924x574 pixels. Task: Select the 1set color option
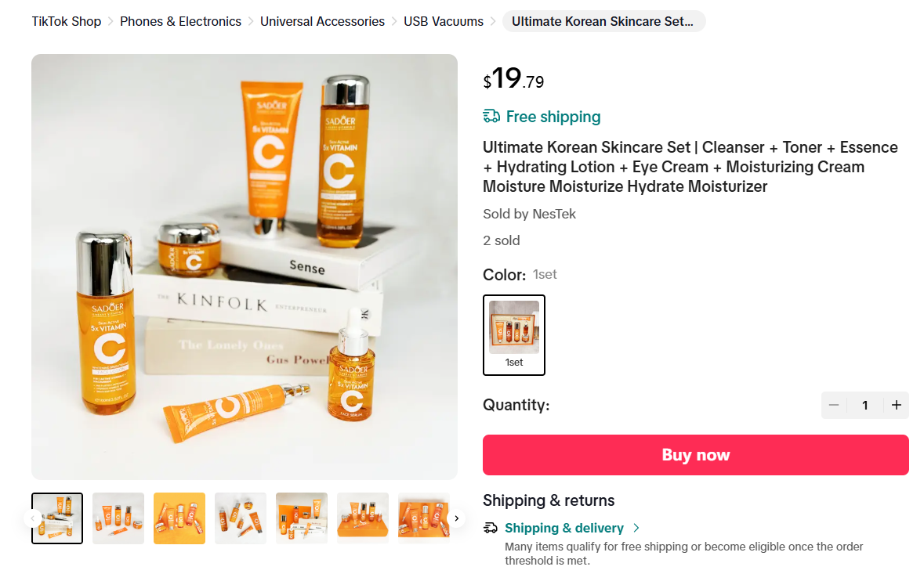pyautogui.click(x=514, y=334)
